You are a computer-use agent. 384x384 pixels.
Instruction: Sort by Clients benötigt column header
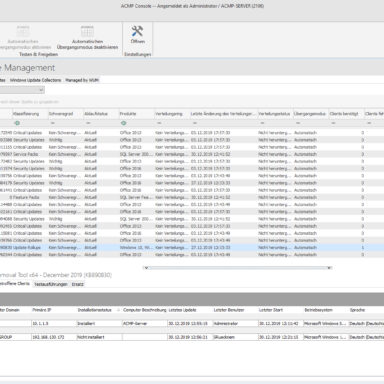(x=346, y=114)
